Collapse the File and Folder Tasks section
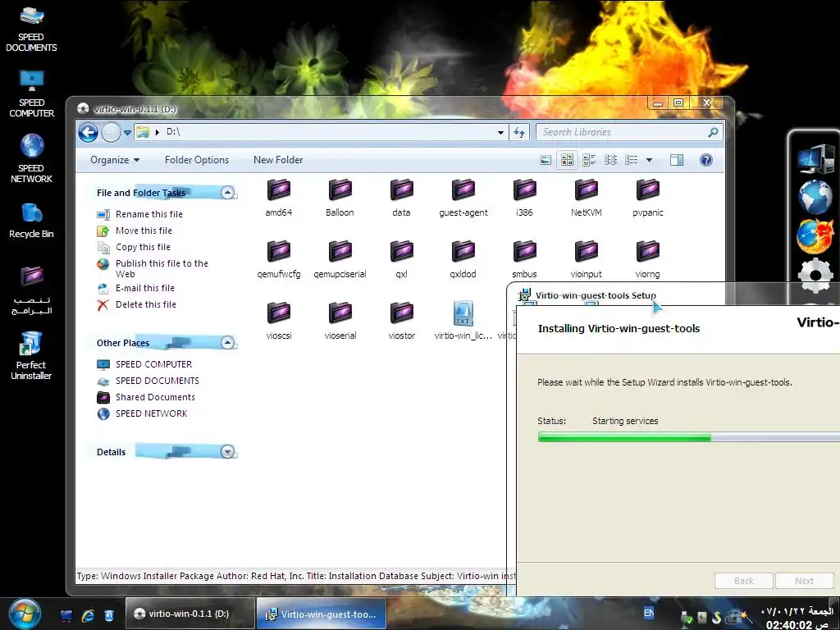The width and height of the screenshot is (840, 630). pos(228,193)
